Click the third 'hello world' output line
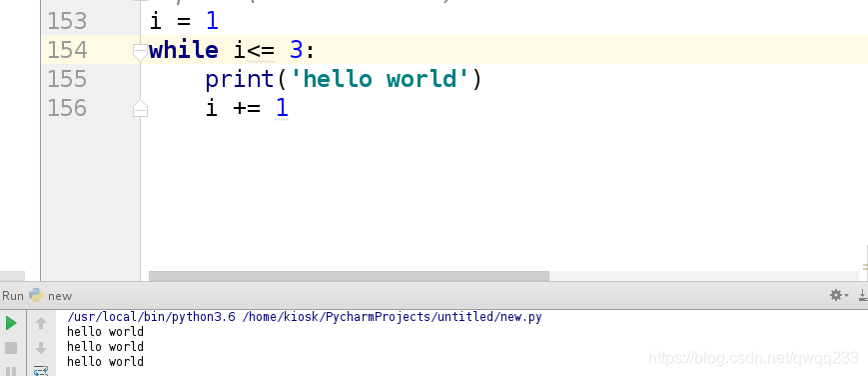Image resolution: width=868 pixels, height=376 pixels. pyautogui.click(x=105, y=362)
